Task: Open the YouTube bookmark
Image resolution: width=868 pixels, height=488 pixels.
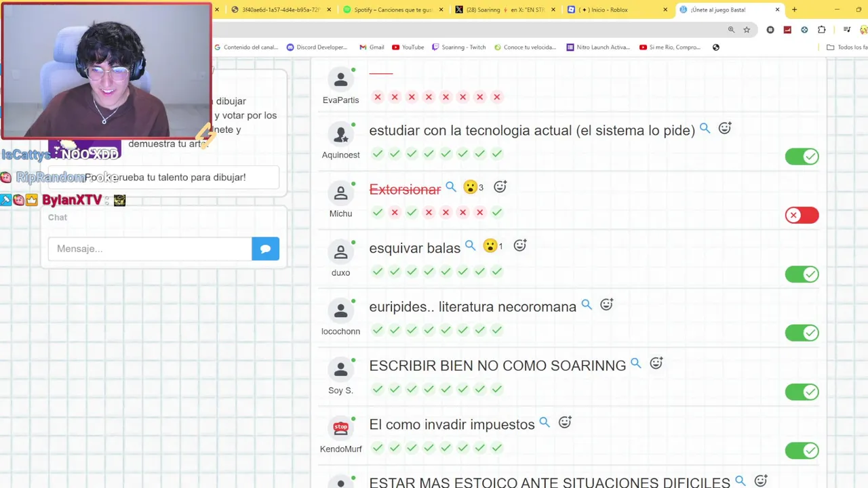Action: pos(408,47)
